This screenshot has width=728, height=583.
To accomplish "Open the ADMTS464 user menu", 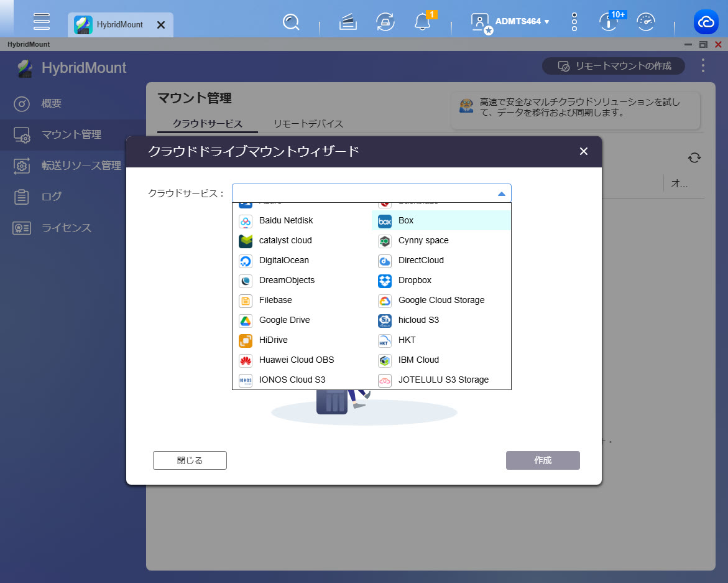I will point(522,22).
